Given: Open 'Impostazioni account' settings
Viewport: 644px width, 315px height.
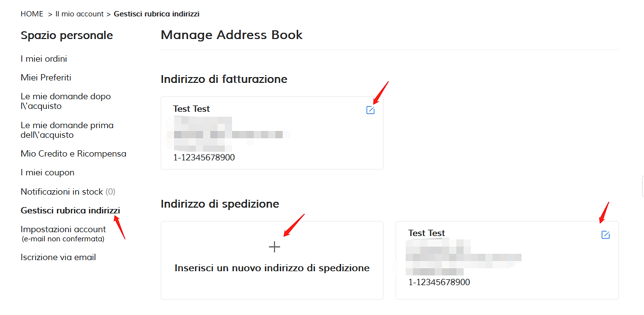Looking at the screenshot, I should (63, 229).
